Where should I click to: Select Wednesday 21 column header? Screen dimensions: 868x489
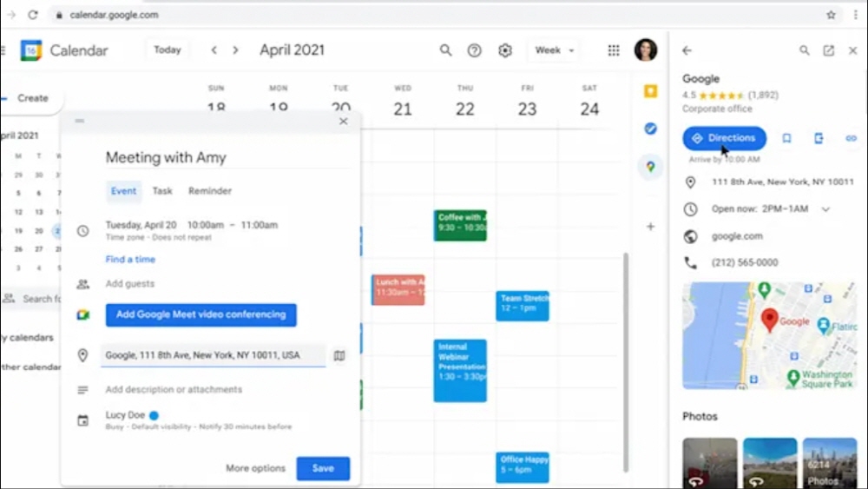[x=403, y=102]
